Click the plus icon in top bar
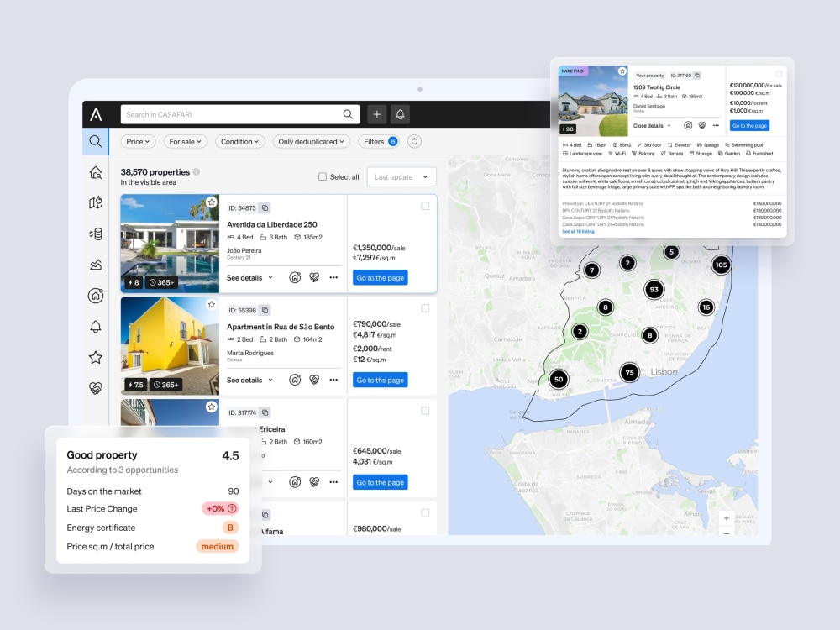 [376, 114]
